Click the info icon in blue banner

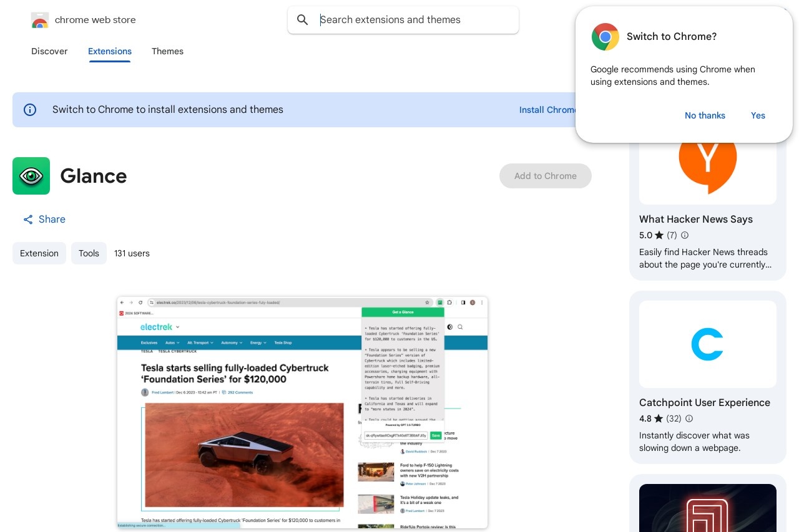coord(30,110)
